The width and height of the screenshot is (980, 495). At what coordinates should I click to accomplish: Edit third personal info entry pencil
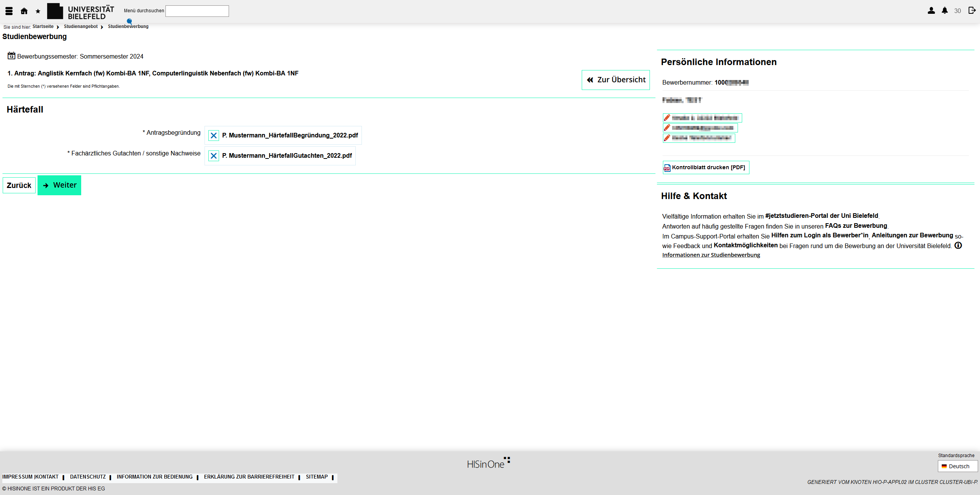pyautogui.click(x=667, y=138)
